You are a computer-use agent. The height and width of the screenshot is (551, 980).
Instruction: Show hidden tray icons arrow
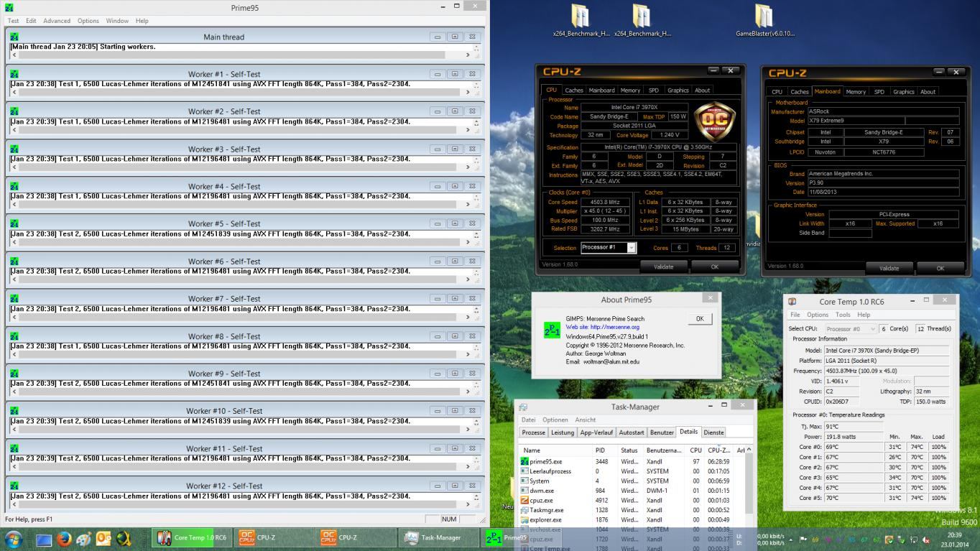(791, 540)
